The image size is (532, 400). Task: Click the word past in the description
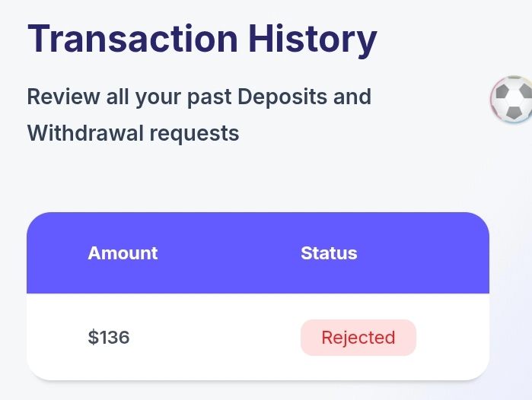(209, 98)
